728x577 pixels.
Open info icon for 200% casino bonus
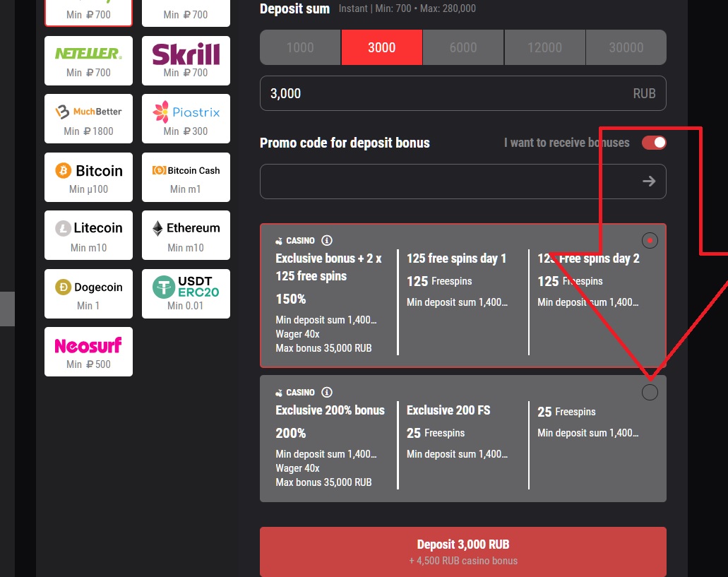click(x=326, y=393)
